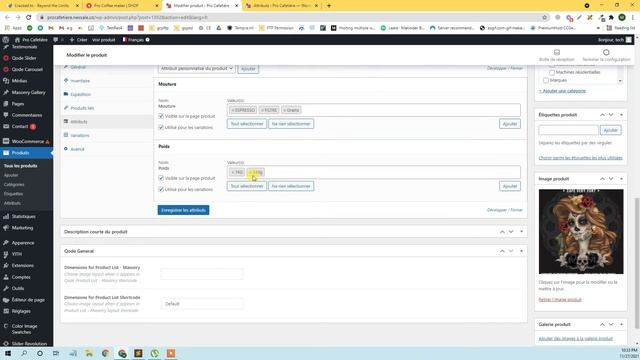This screenshot has height=360, width=640.
Task: Move Galerie produit panel down
Action: 611,324
